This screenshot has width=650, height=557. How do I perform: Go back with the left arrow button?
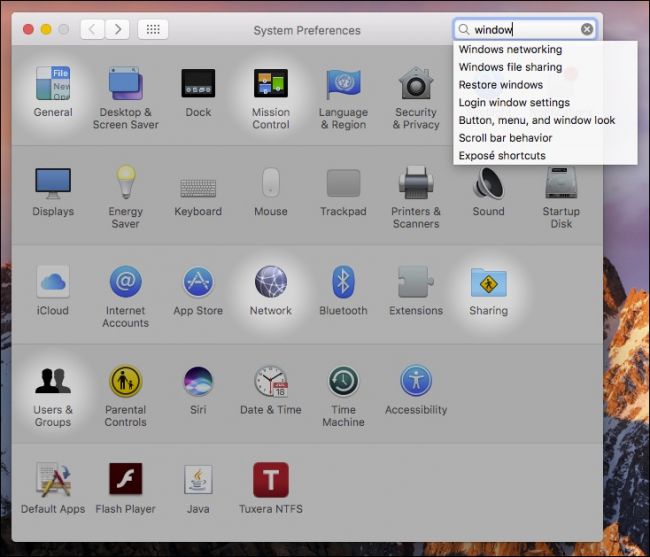tap(92, 29)
